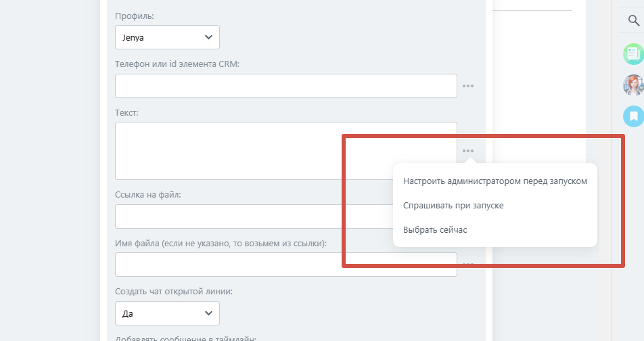The image size is (644, 341).
Task: Click the Профиль: label
Action: click(135, 16)
